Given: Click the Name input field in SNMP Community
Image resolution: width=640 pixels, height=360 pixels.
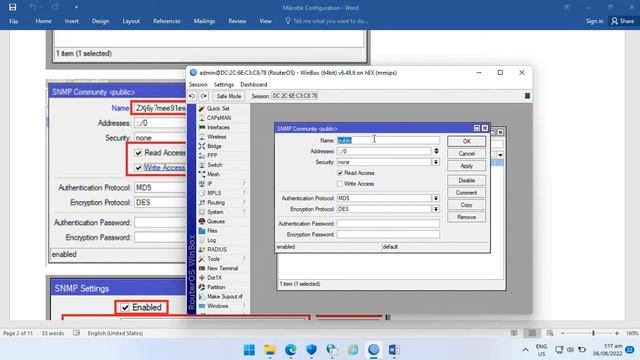Looking at the screenshot, I should coord(388,140).
